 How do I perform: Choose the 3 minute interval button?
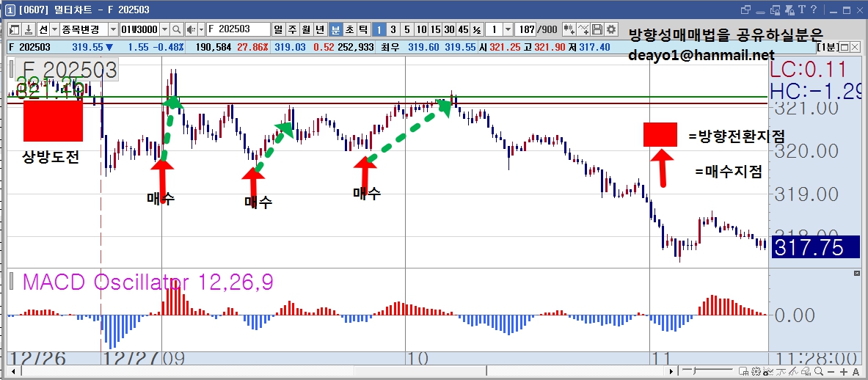pos(393,29)
